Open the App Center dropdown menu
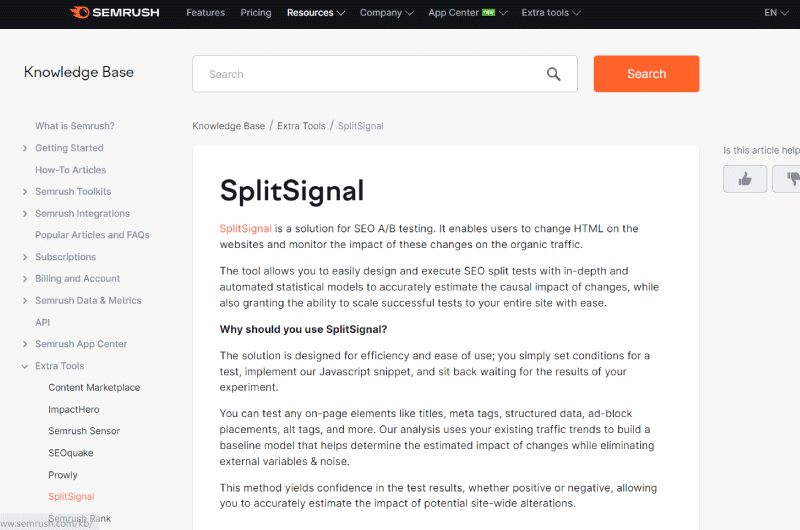800x530 pixels. [x=467, y=12]
